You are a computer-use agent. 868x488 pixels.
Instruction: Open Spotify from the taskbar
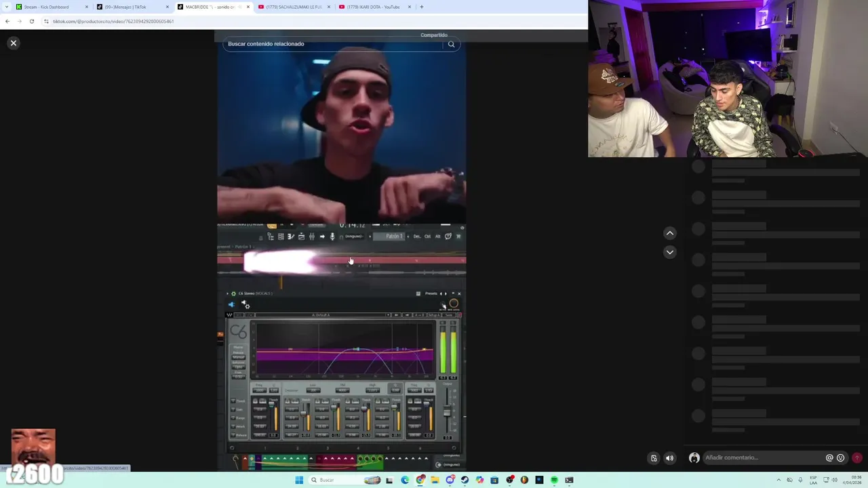tap(554, 480)
